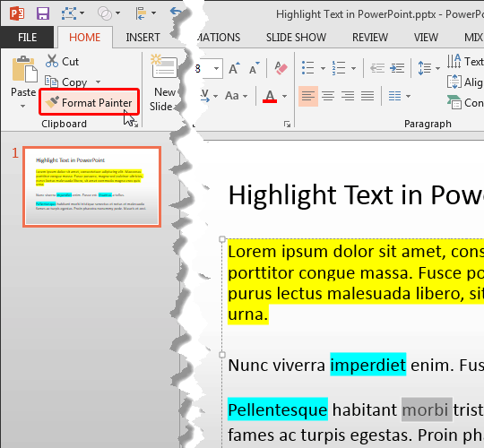Open the REVIEW tab
Viewport: 484px width, 448px height.
pyautogui.click(x=370, y=38)
